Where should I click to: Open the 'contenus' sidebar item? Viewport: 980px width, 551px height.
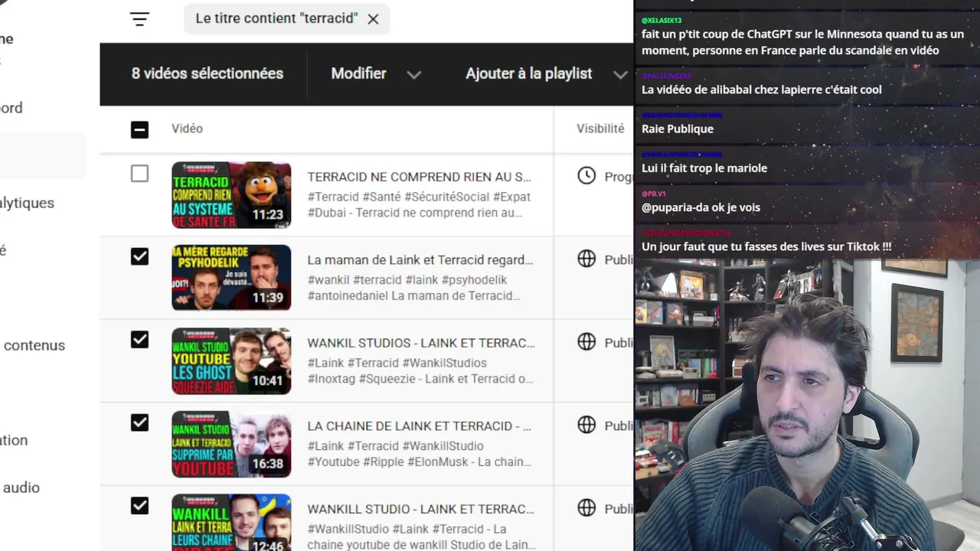coord(34,345)
